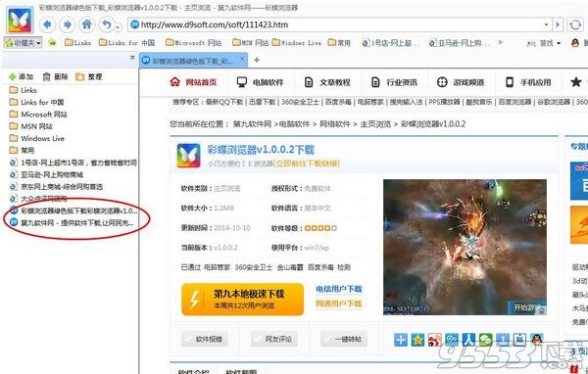Screen dimensions: 588x374
Task: Open 文章教程 in site navigation
Action: pyautogui.click(x=327, y=82)
